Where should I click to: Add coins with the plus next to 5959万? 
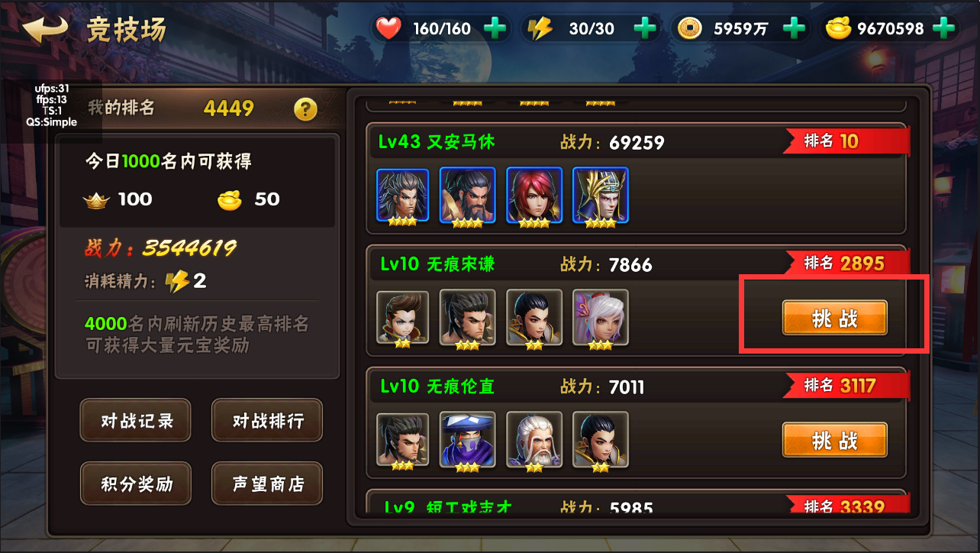(795, 29)
